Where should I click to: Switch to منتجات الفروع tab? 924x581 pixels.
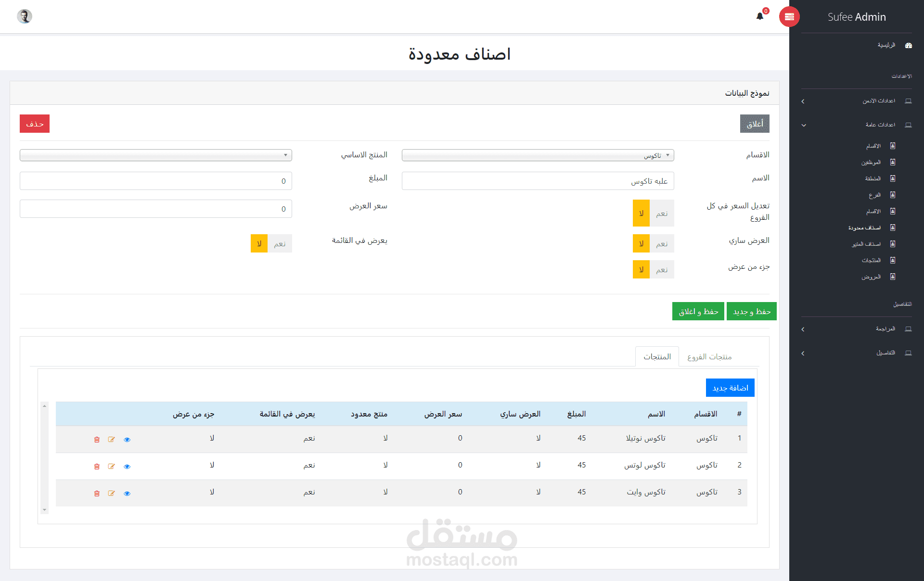click(709, 357)
